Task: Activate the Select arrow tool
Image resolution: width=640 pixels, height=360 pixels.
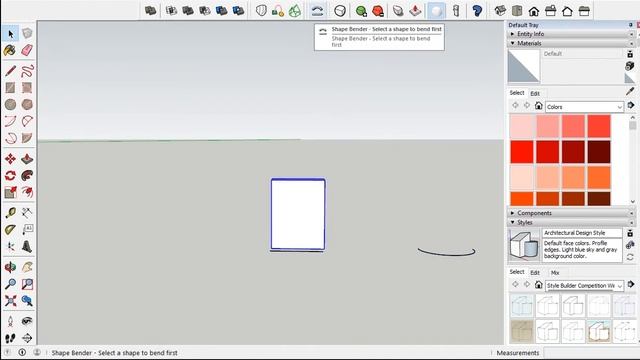Action: coord(11,34)
